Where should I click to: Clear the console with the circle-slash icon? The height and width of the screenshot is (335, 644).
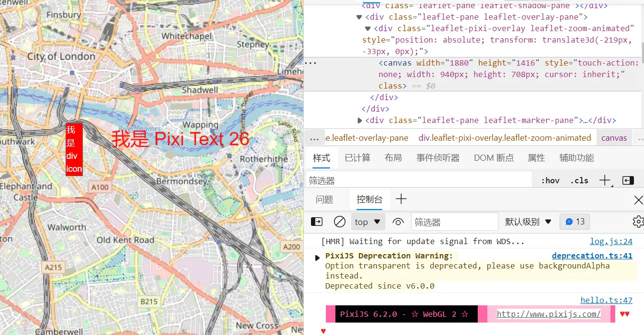[340, 222]
